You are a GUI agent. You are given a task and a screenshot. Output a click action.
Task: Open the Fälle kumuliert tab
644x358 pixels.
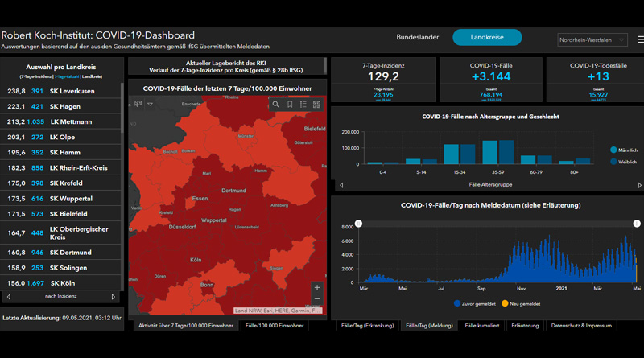[481, 326]
